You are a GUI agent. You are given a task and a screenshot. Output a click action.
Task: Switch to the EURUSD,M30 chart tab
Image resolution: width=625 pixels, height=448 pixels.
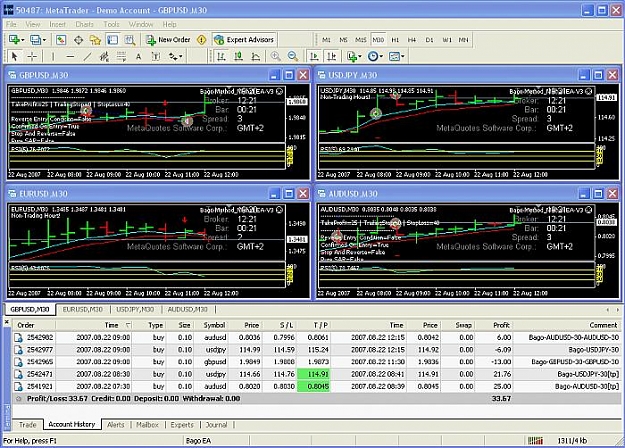pos(83,309)
